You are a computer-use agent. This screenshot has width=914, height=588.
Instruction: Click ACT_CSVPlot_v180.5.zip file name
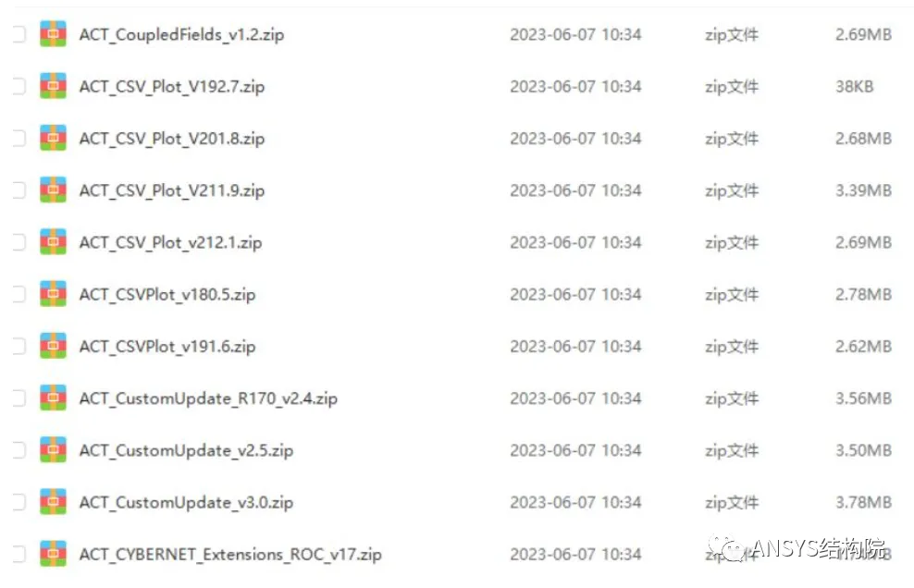167,295
